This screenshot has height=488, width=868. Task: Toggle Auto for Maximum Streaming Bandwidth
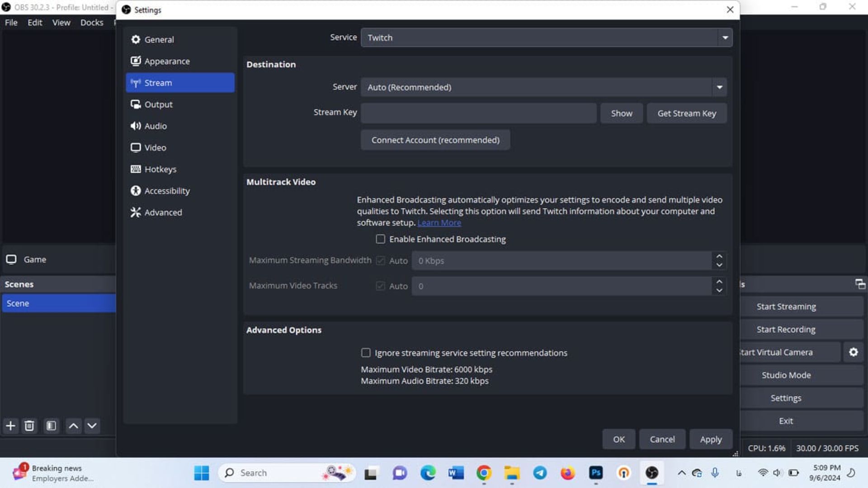(381, 261)
